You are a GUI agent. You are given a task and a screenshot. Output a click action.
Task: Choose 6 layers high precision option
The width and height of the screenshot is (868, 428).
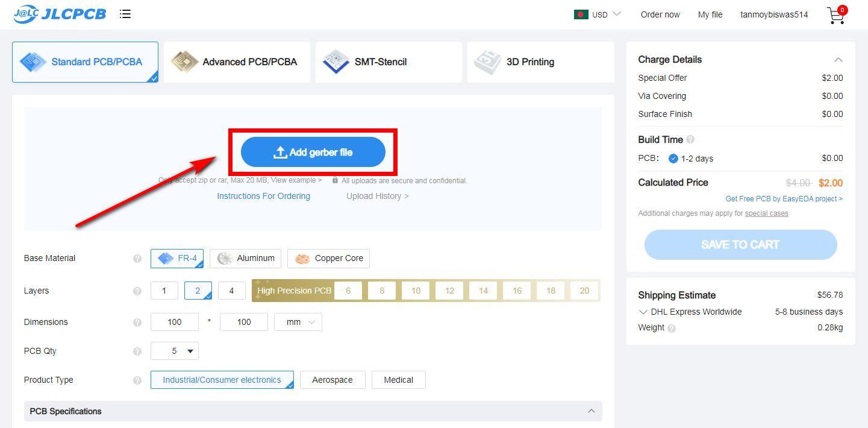pyautogui.click(x=348, y=291)
